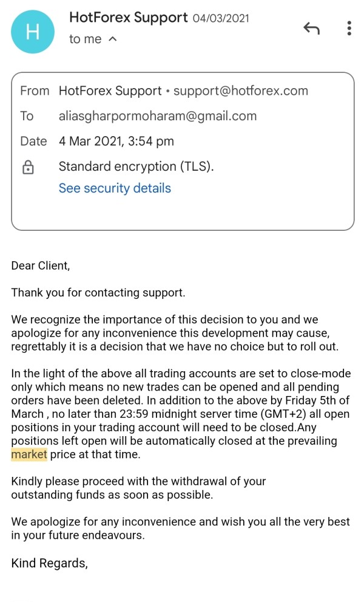Tap the "to me" recipient summary

(x=86, y=39)
